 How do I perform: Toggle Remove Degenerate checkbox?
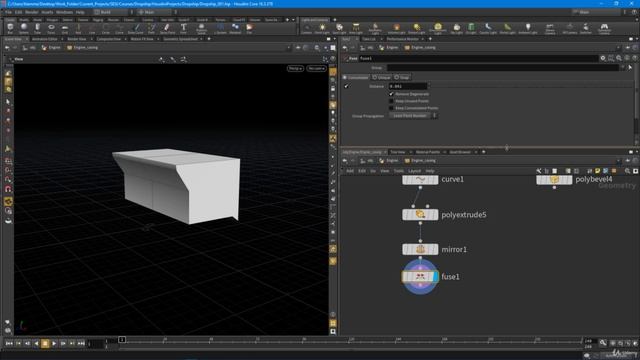pos(391,94)
